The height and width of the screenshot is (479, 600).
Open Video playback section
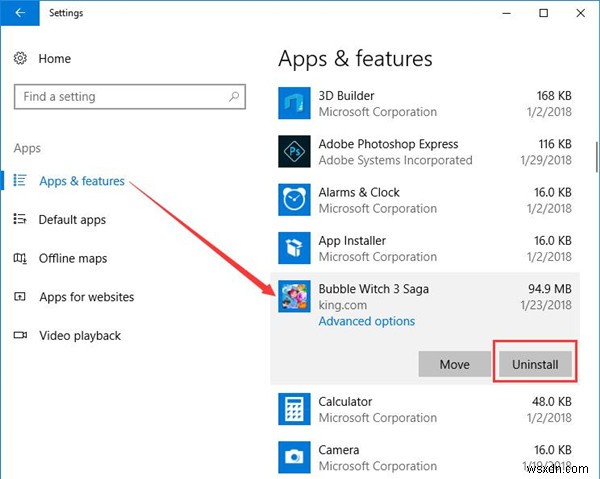[x=80, y=336]
